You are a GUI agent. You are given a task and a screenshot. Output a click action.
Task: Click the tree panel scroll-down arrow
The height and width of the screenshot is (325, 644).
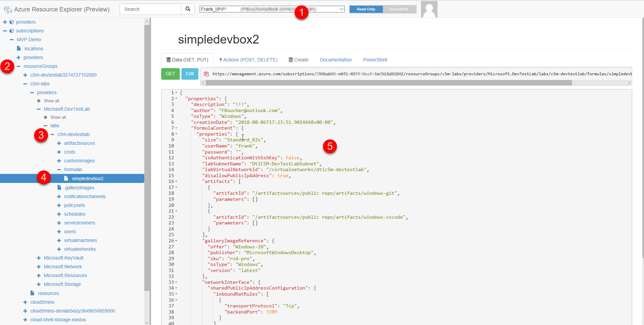click(147, 323)
